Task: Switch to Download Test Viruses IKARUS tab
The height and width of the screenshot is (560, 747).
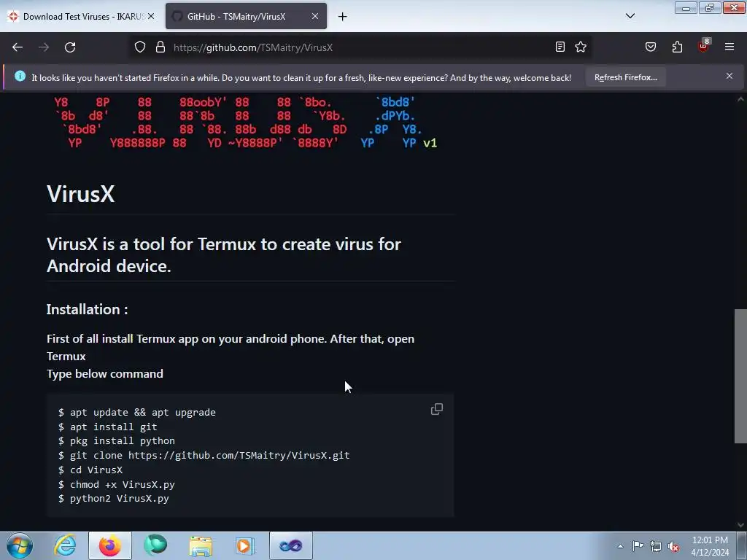Action: (x=81, y=17)
